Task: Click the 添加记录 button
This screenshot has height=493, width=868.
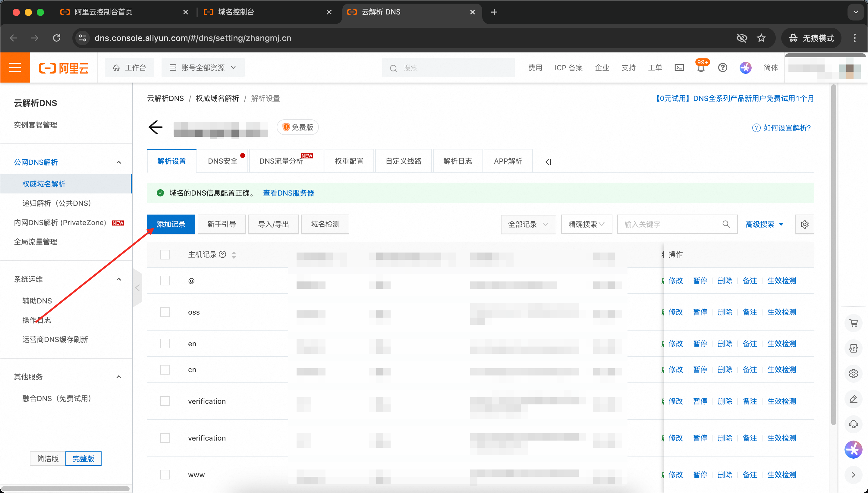Action: click(x=171, y=224)
